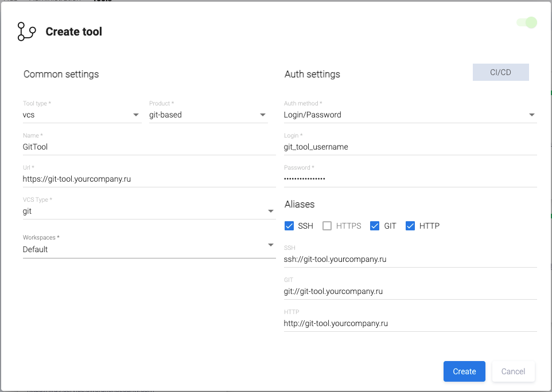Enable the HTTPS alias checkbox
552x392 pixels.
327,226
